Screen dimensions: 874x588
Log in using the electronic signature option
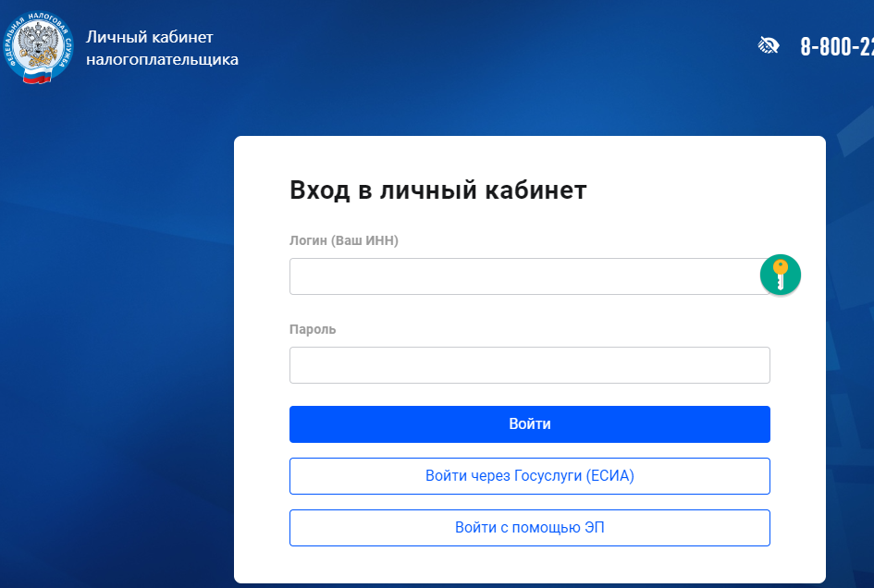[x=529, y=528]
